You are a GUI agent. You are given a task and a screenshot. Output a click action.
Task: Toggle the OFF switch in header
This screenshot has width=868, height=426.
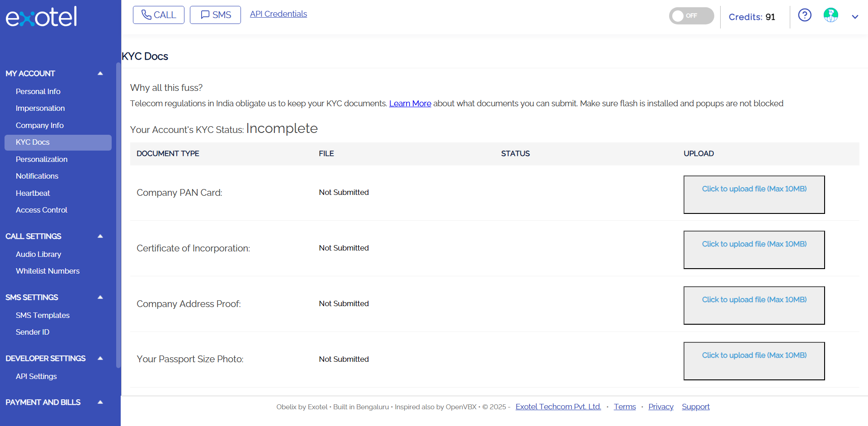pos(691,16)
